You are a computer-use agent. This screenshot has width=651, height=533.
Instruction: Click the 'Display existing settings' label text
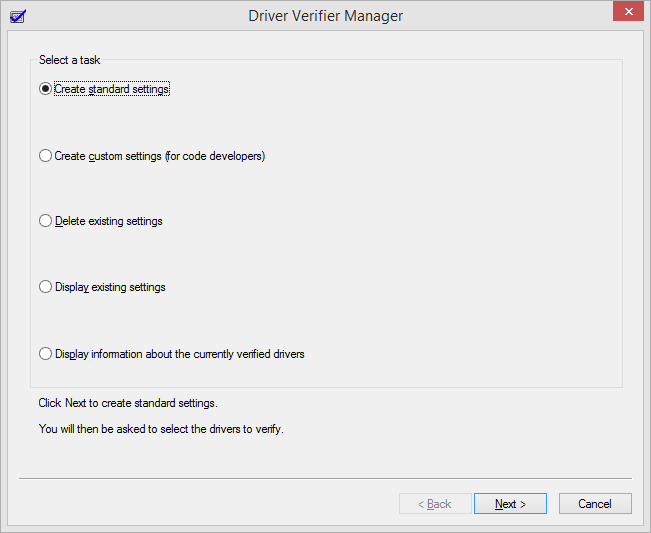[110, 287]
